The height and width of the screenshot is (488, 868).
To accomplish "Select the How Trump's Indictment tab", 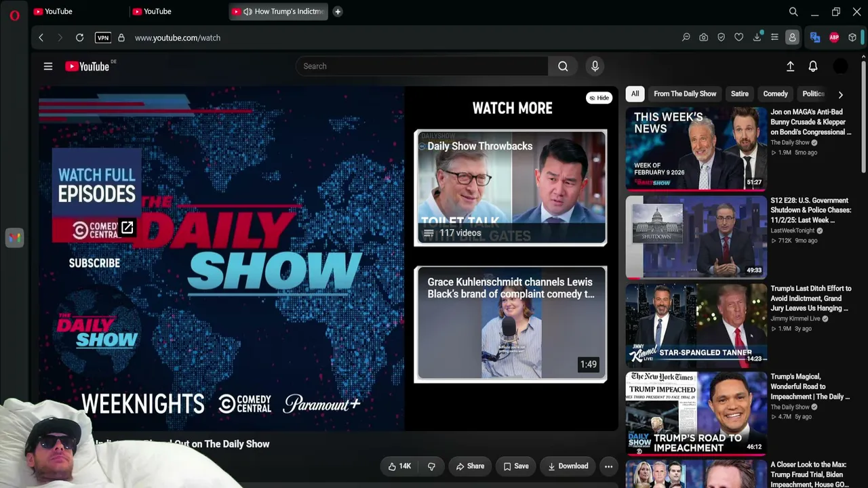I will (279, 12).
